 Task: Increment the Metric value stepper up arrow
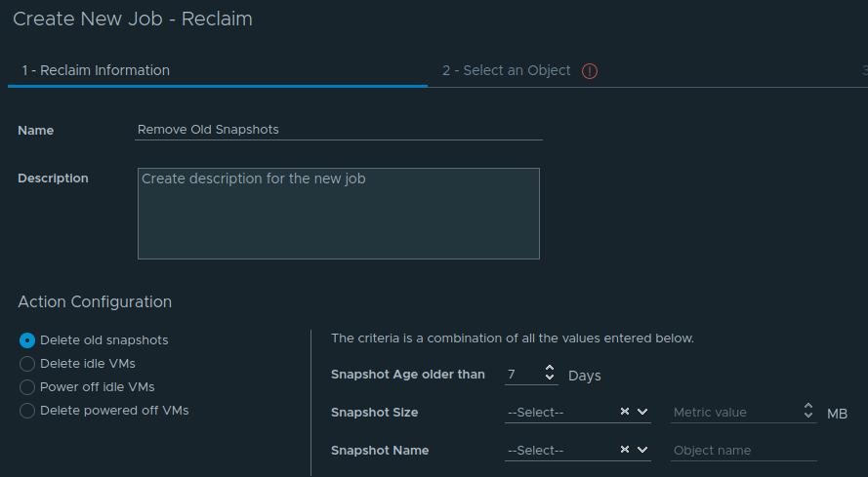click(808, 406)
